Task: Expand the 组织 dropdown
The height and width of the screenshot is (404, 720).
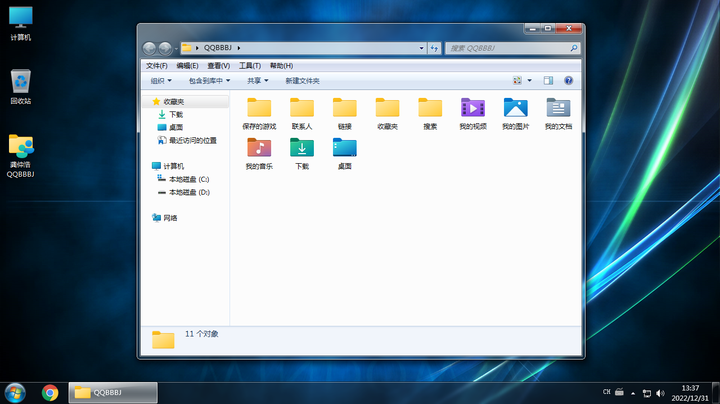Action: pyautogui.click(x=161, y=81)
